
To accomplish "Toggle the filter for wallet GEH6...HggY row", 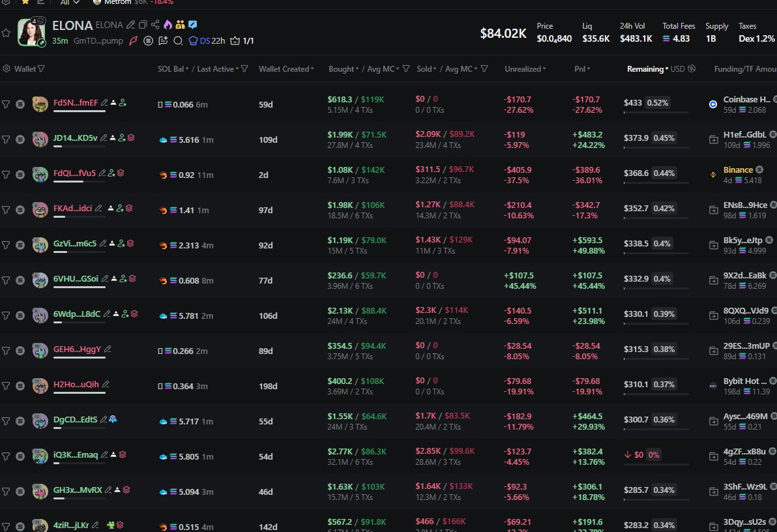I will point(6,351).
